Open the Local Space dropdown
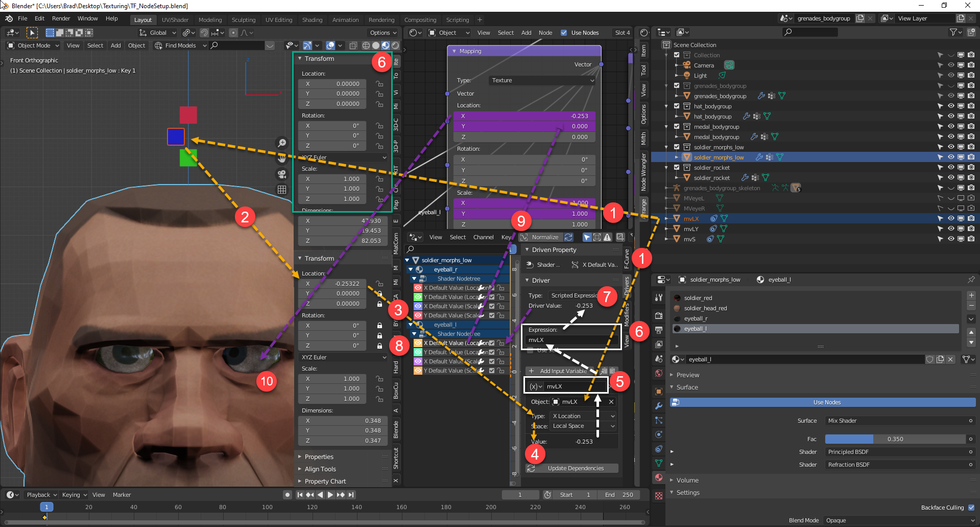 click(x=583, y=426)
